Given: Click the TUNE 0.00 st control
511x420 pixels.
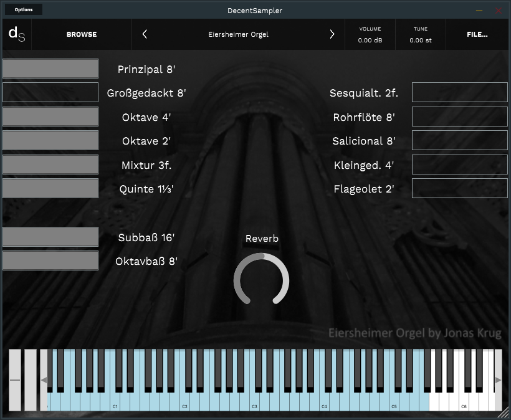Looking at the screenshot, I should coord(421,34).
